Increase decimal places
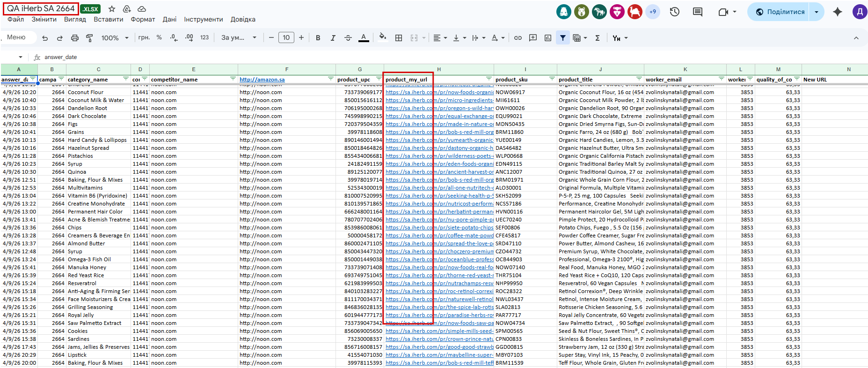 tap(189, 37)
